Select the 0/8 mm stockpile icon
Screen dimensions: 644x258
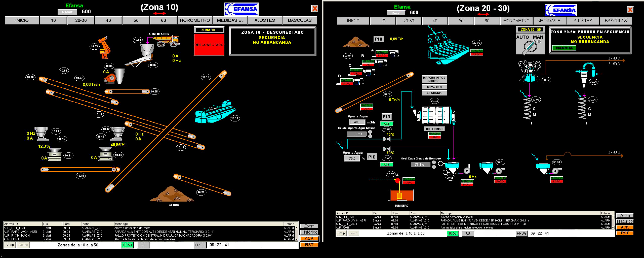click(x=172, y=194)
